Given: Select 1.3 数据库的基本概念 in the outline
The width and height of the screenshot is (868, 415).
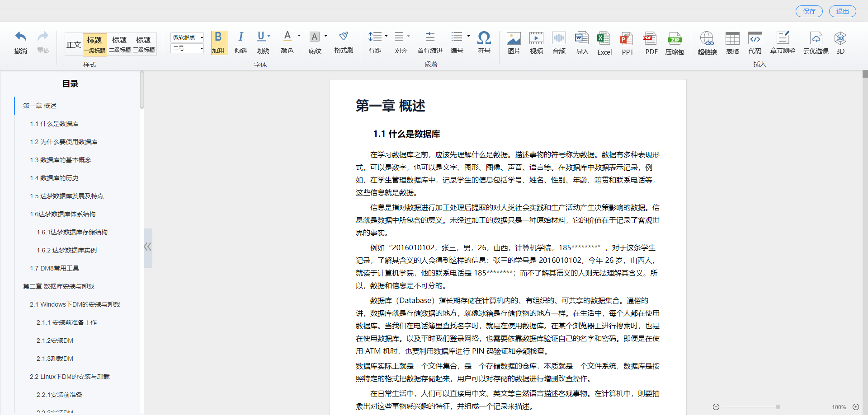Looking at the screenshot, I should (x=61, y=160).
